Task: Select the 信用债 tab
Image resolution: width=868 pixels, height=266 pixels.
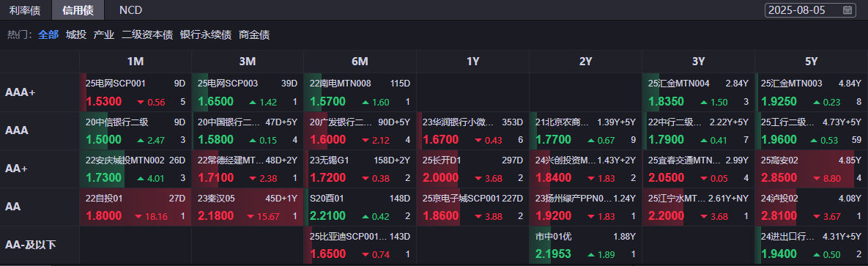Action: tap(78, 10)
